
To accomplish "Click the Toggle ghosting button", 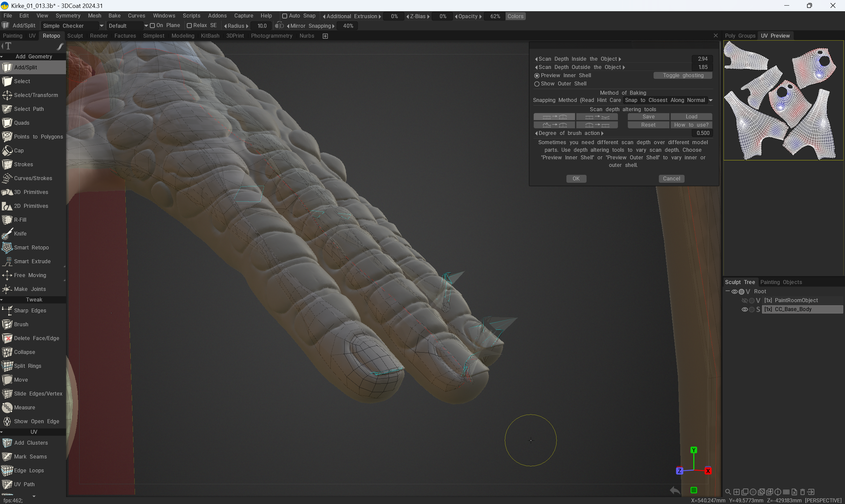I will [683, 76].
